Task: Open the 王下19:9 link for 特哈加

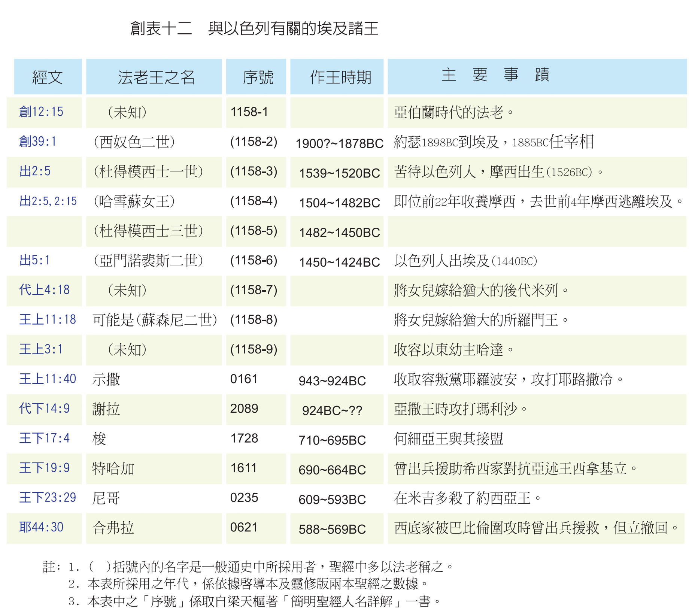Action: click(44, 468)
